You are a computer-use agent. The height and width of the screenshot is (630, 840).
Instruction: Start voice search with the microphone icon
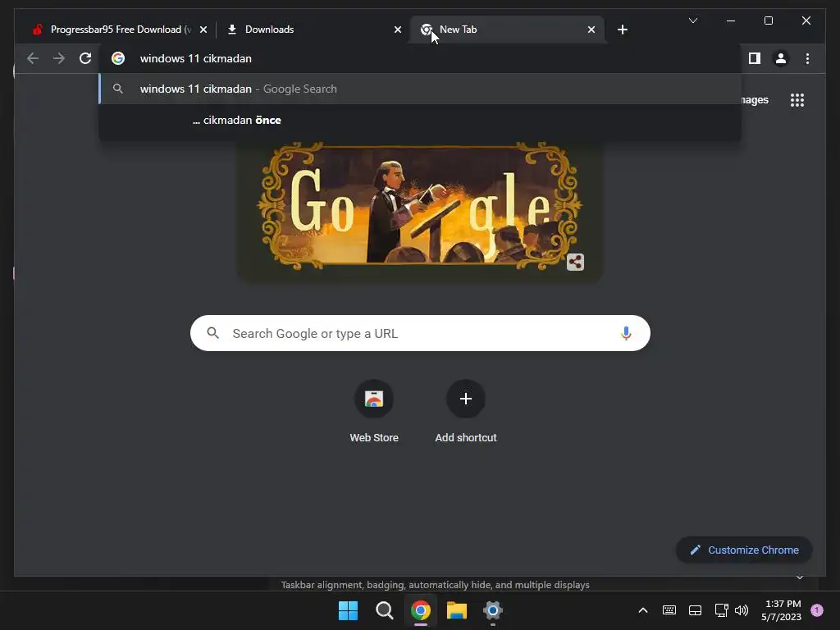626,333
